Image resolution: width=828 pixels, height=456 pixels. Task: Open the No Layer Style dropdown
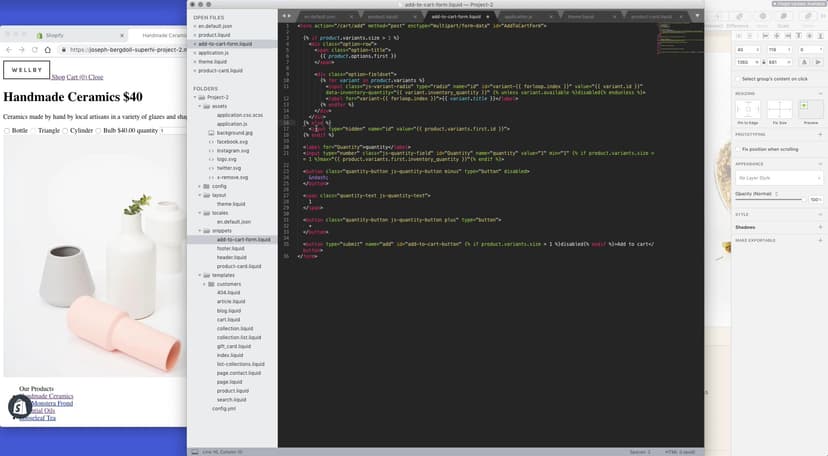(x=779, y=178)
